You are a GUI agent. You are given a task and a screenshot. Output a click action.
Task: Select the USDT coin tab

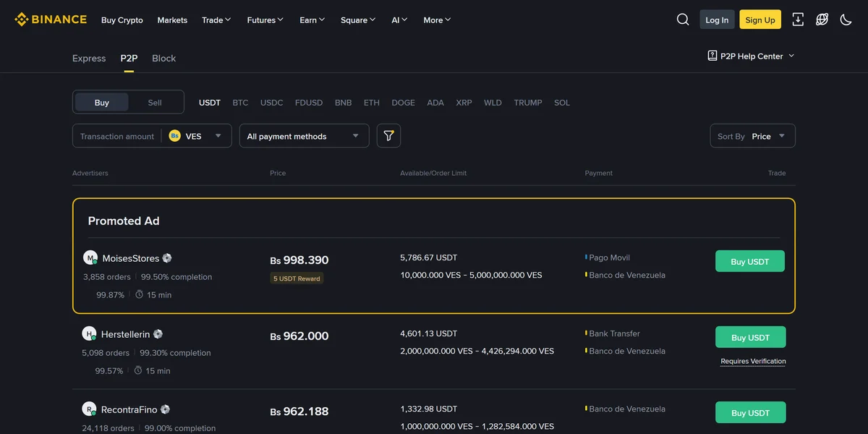tap(210, 103)
